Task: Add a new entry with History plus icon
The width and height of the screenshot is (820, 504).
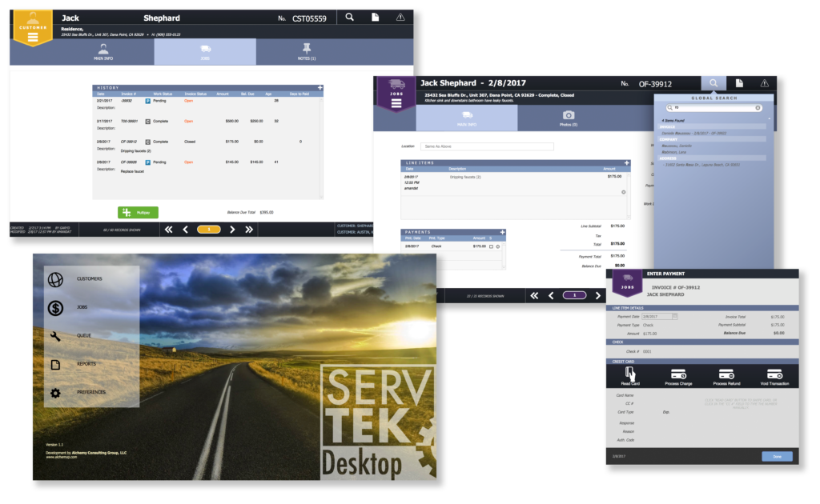Action: click(320, 88)
